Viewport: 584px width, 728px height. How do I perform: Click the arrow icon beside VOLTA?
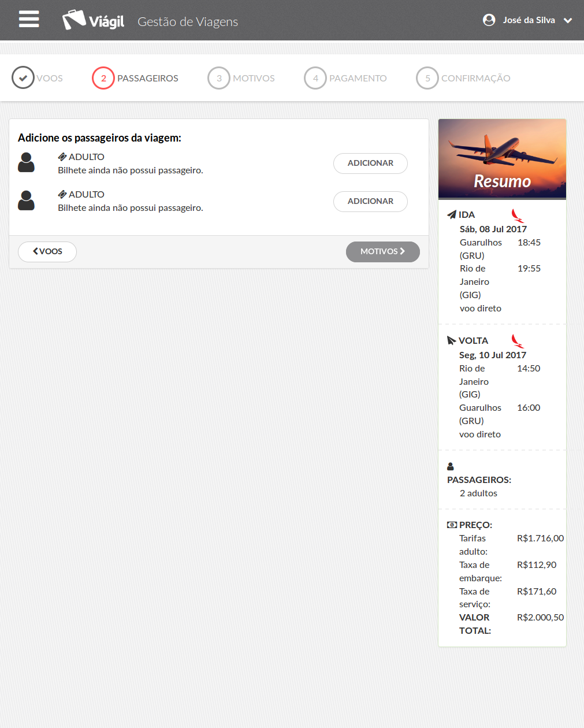(x=452, y=340)
